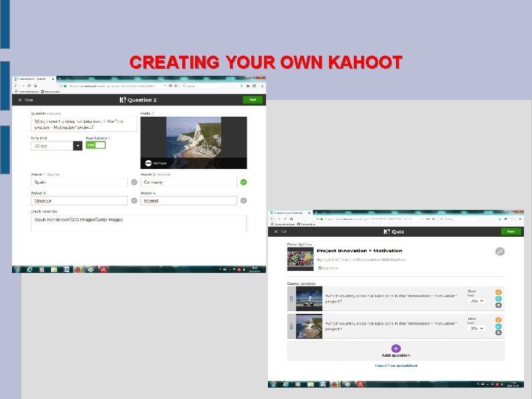Click home icon in Question 2 browser

tap(36, 87)
